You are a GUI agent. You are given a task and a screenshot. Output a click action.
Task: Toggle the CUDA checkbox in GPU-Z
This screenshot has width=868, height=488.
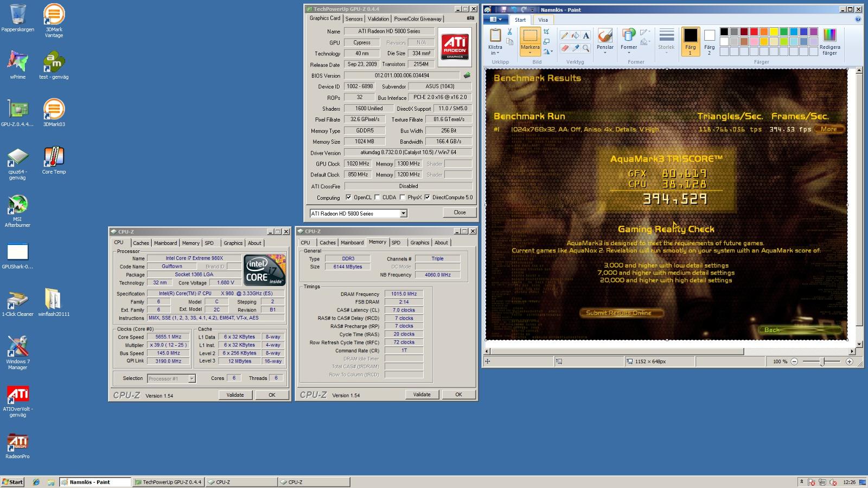pyautogui.click(x=377, y=198)
